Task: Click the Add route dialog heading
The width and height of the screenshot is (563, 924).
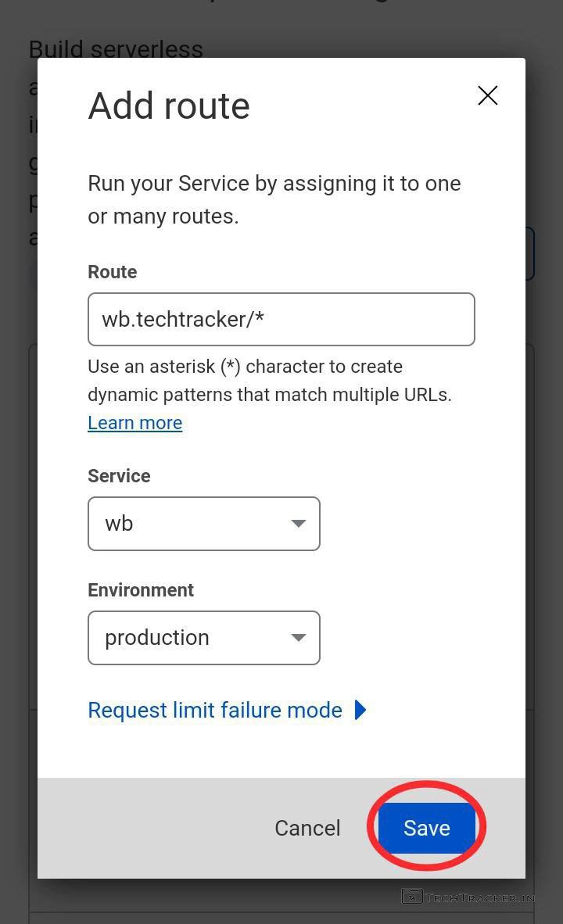Action: pyautogui.click(x=169, y=106)
